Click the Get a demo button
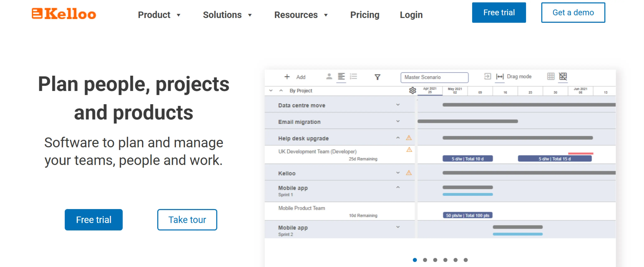The width and height of the screenshot is (644, 267). (x=573, y=12)
